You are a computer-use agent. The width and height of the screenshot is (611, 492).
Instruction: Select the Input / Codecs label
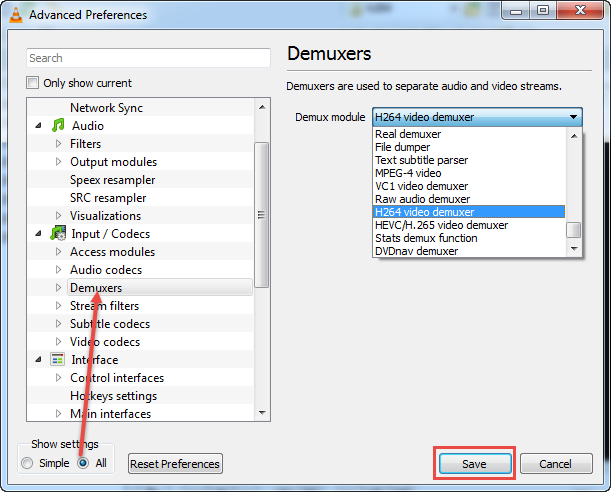pyautogui.click(x=111, y=234)
